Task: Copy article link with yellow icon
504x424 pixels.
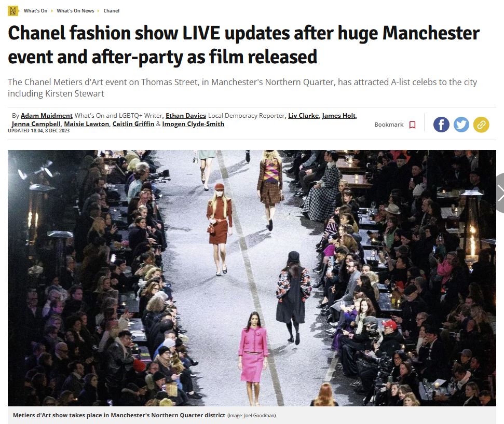Action: pos(481,125)
